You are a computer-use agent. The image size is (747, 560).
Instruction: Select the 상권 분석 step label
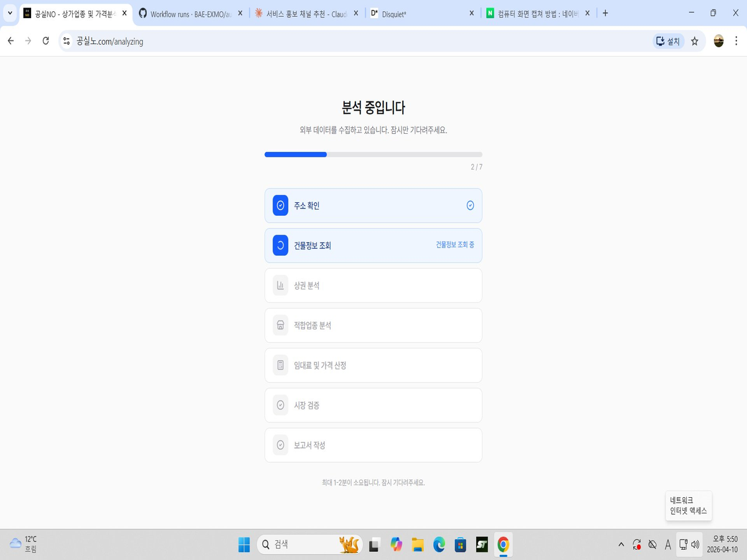click(x=307, y=286)
